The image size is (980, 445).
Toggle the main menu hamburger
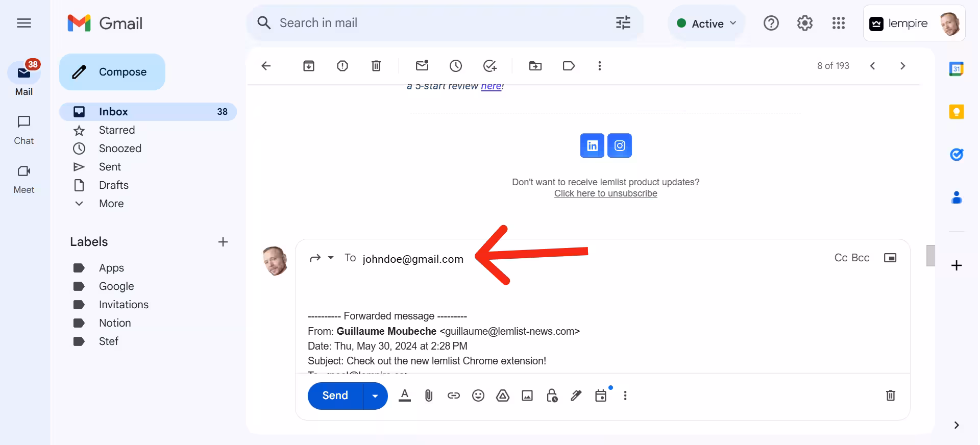pyautogui.click(x=24, y=23)
